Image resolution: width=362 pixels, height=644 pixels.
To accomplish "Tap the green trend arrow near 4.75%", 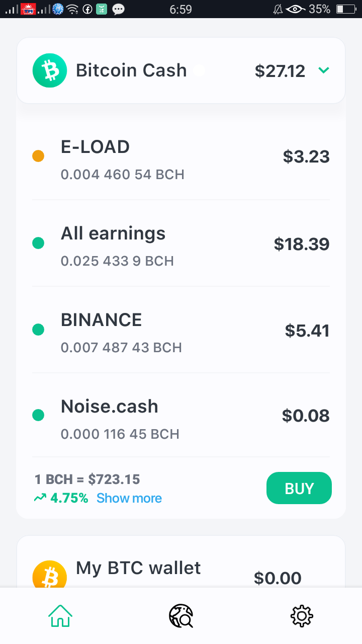I will [40, 498].
